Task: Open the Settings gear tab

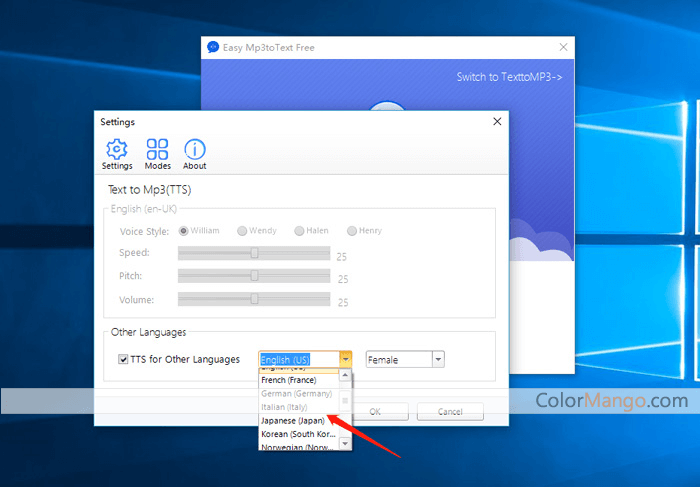Action: pos(117,154)
